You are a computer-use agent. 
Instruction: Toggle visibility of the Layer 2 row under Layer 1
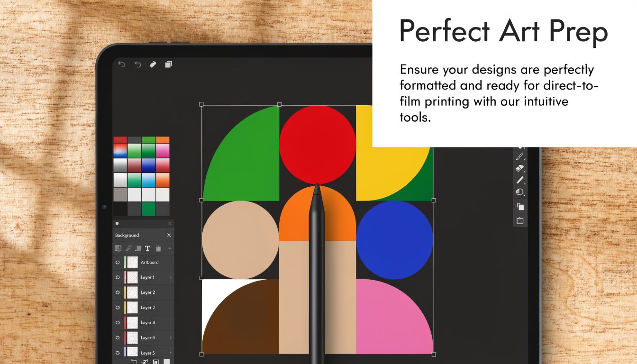pos(118,292)
